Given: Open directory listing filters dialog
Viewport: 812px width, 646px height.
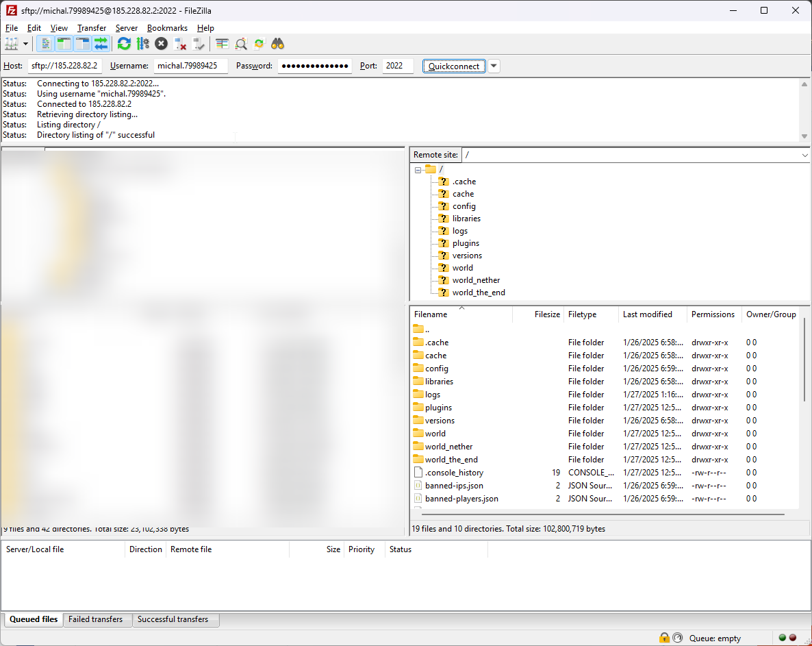Looking at the screenshot, I should (222, 44).
